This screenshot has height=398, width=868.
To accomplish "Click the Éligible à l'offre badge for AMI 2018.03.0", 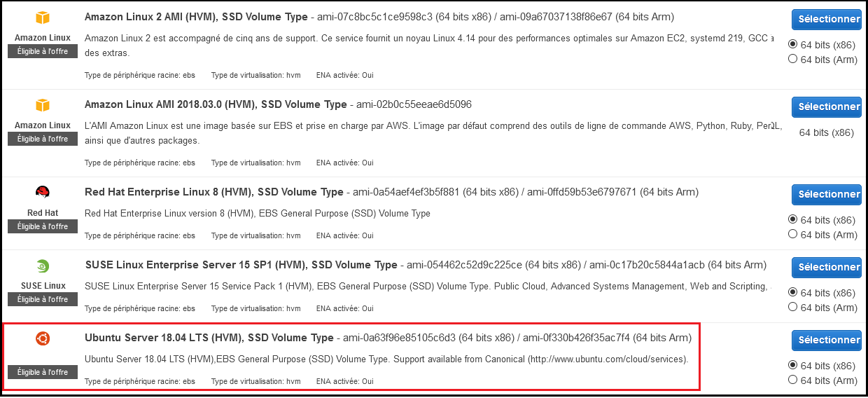I will tap(43, 139).
